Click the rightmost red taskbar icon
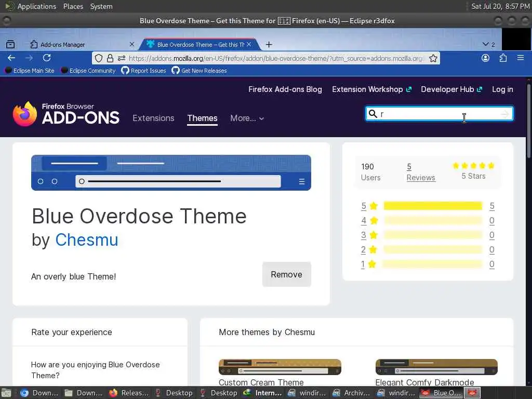This screenshot has height=399, width=532. tap(472, 393)
